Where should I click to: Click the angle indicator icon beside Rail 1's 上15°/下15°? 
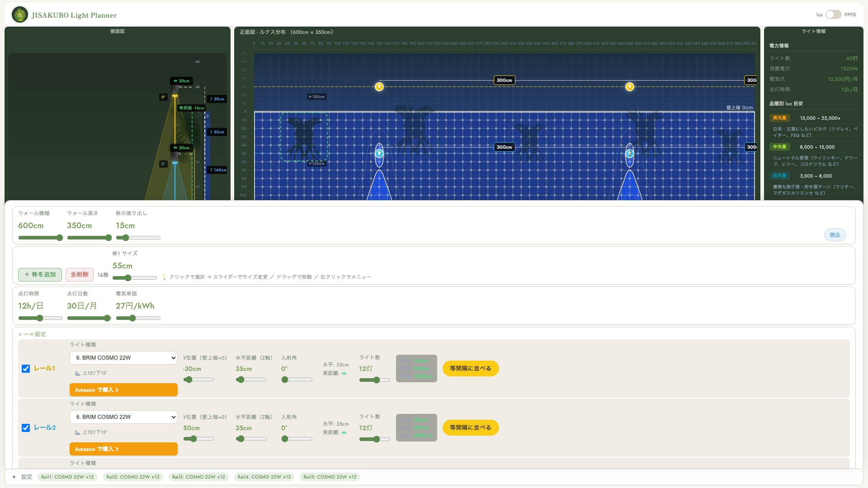[77, 373]
